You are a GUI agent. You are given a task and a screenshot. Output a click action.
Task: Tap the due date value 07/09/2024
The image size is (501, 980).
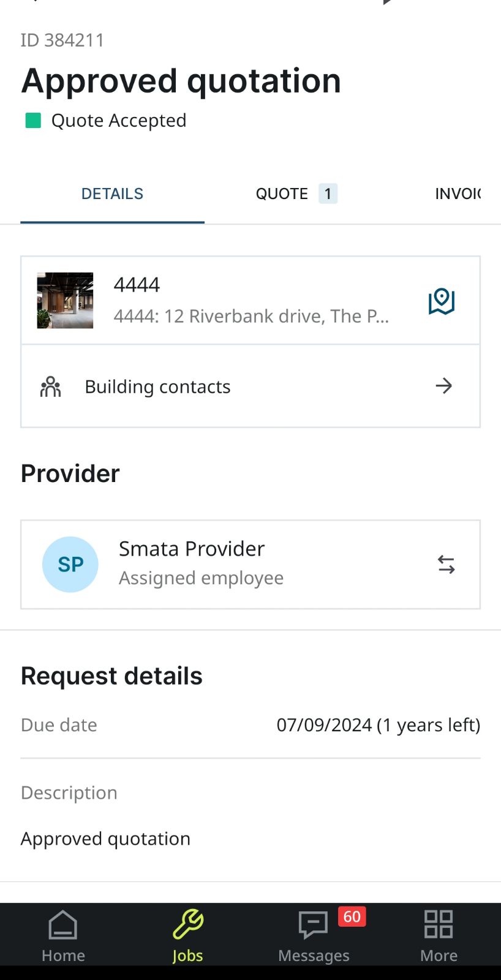324,725
